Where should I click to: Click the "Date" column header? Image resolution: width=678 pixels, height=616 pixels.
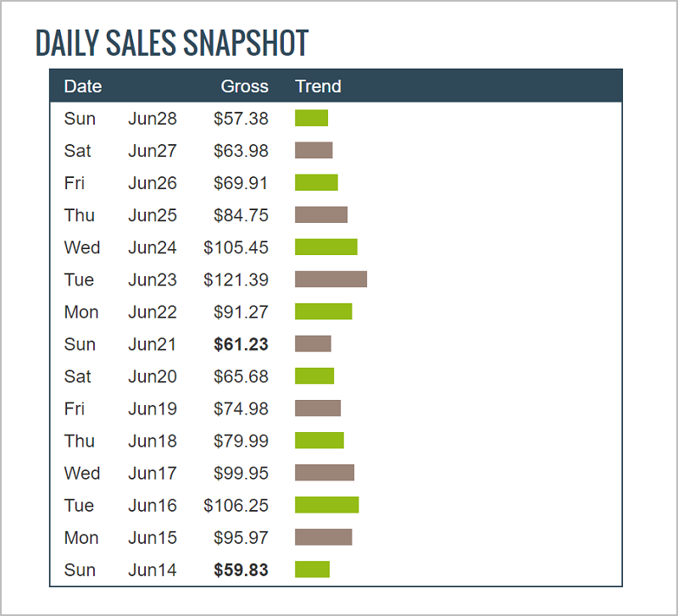(x=83, y=86)
